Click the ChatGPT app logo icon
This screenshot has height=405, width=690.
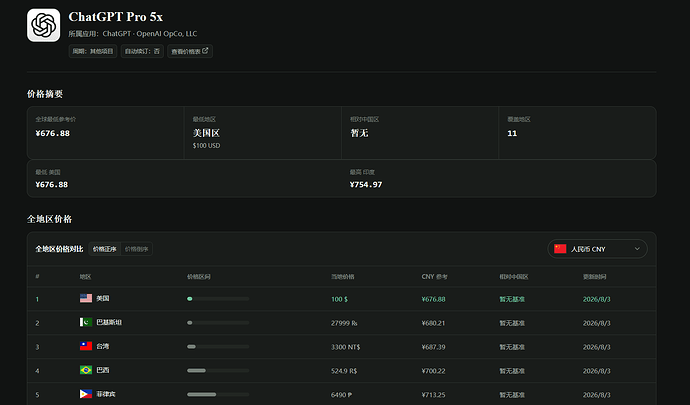[44, 25]
